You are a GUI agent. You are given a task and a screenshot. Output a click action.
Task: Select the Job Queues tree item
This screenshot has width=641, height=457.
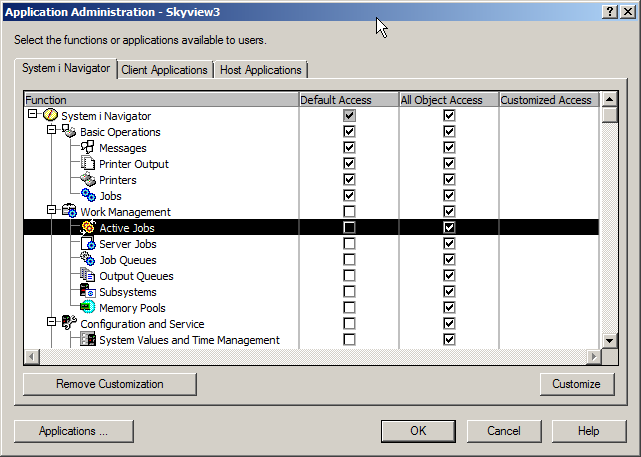click(x=128, y=260)
